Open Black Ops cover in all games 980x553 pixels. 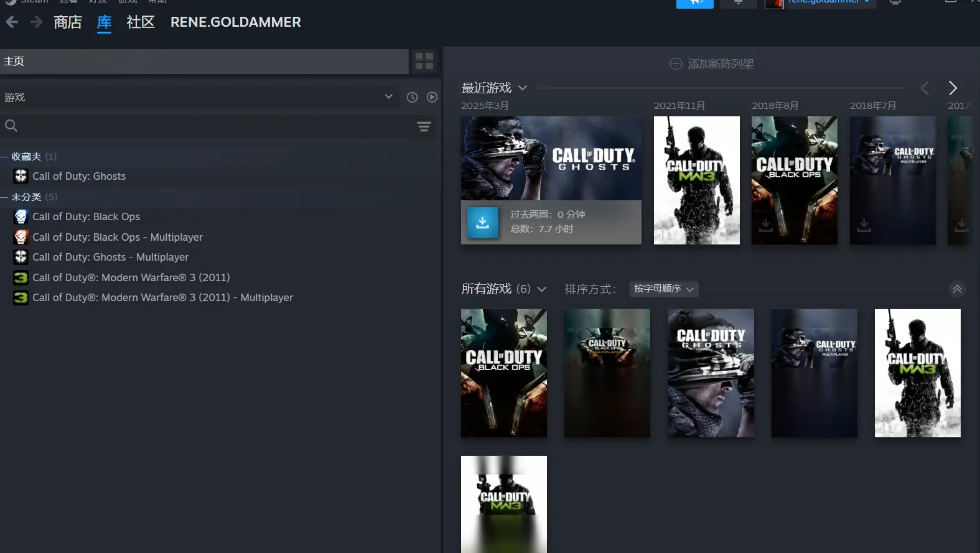(x=504, y=373)
